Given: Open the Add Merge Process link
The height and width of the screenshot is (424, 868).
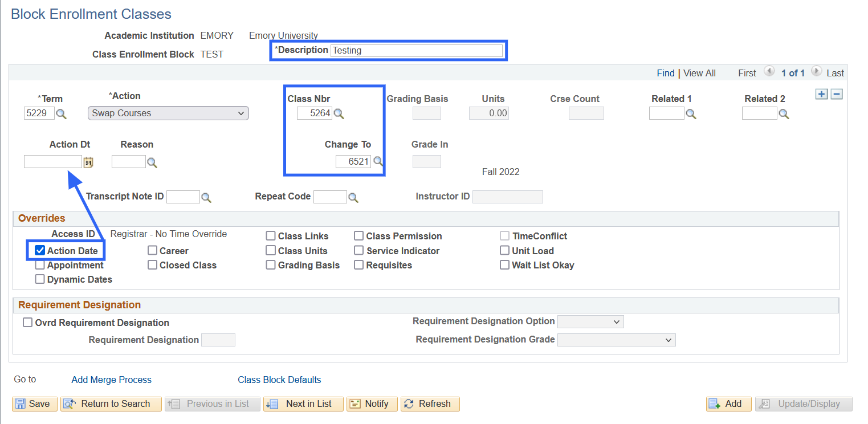Looking at the screenshot, I should coord(111,380).
